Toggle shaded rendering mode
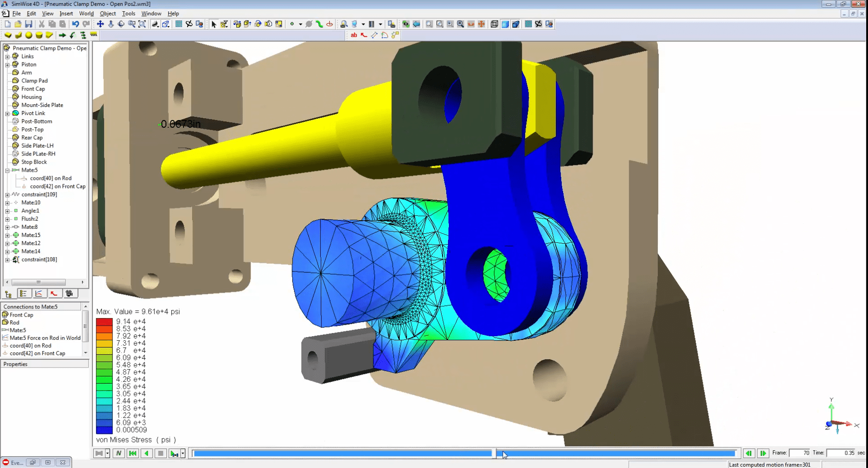868x468 pixels. coord(505,24)
